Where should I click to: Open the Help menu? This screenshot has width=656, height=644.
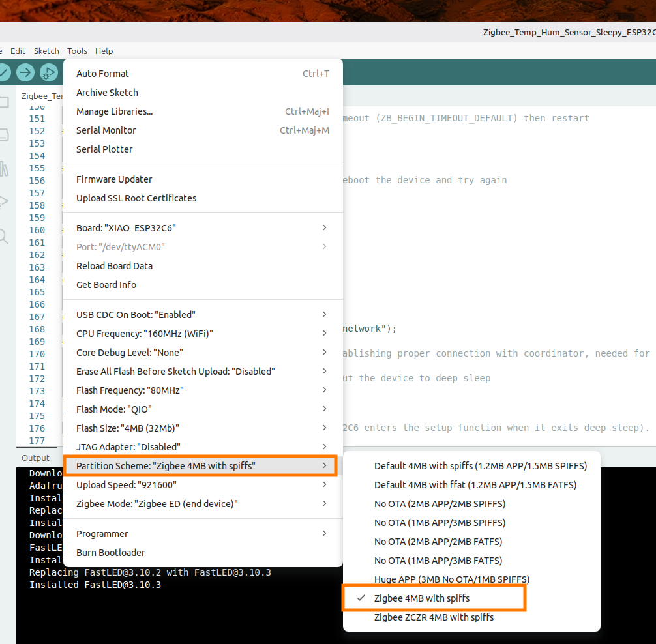click(104, 51)
